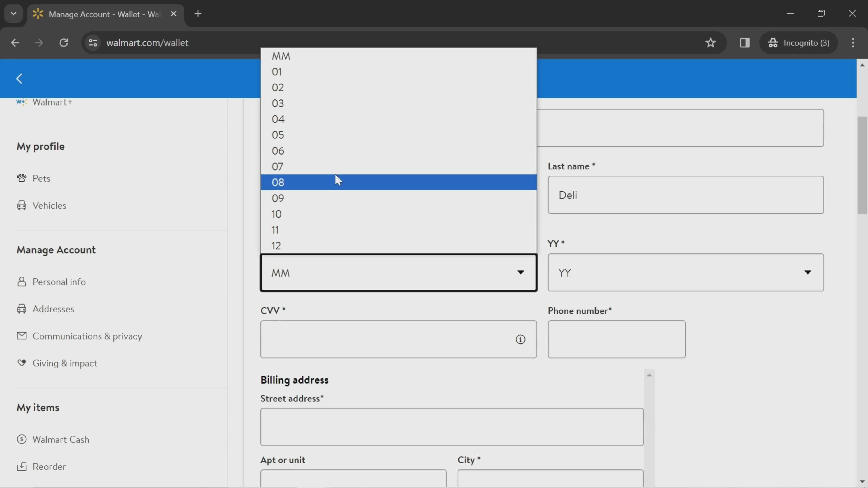The width and height of the screenshot is (868, 488).
Task: Collapse the MM expiration month dropdown
Action: pyautogui.click(x=399, y=272)
